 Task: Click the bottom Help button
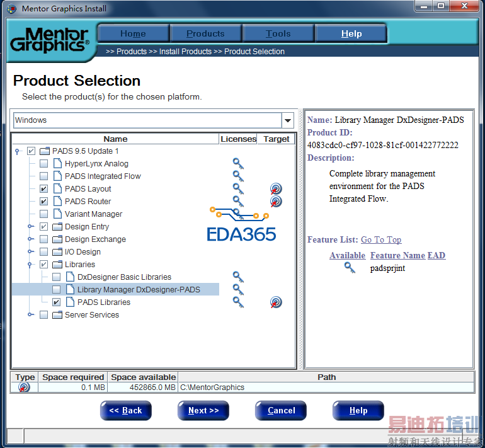(358, 411)
